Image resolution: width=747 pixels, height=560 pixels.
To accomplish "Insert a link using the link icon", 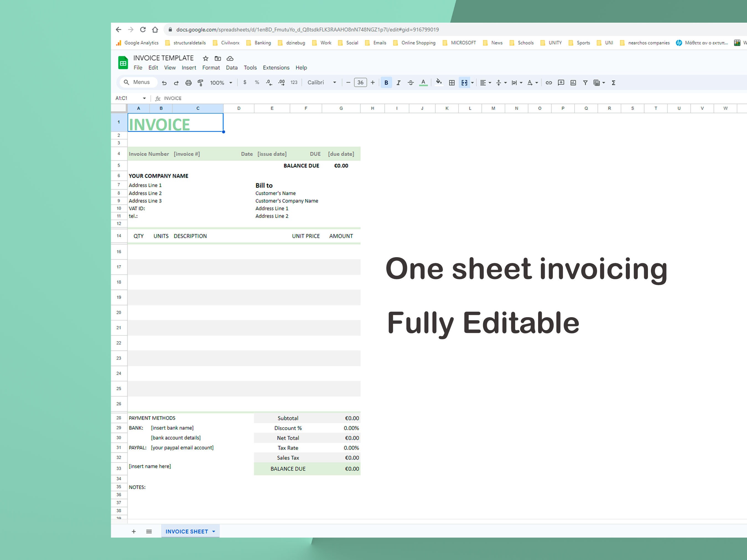I will (x=548, y=82).
